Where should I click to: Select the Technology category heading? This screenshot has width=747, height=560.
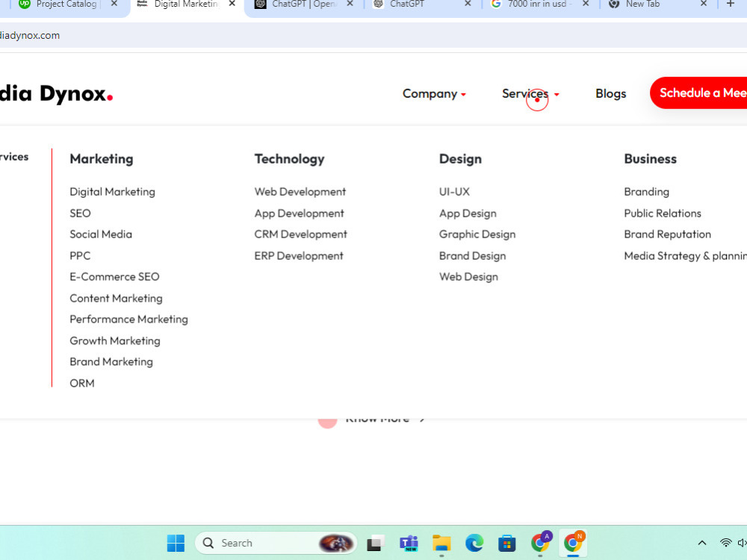pos(290,159)
